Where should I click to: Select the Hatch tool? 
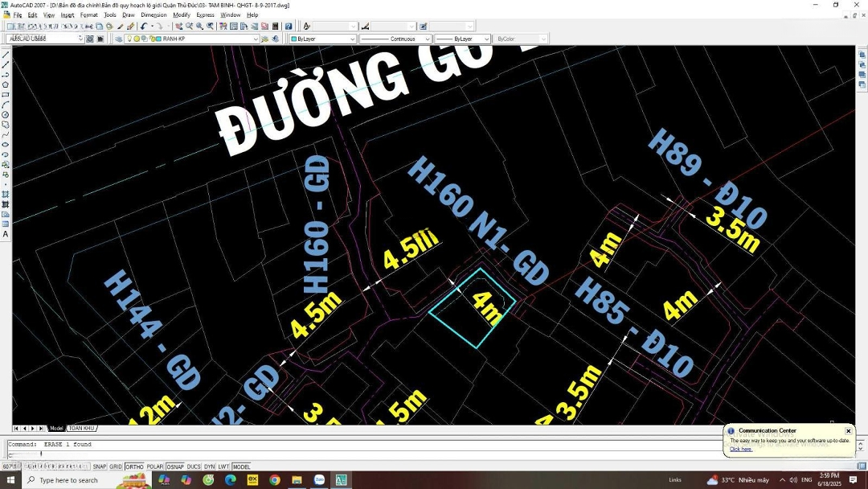point(6,194)
